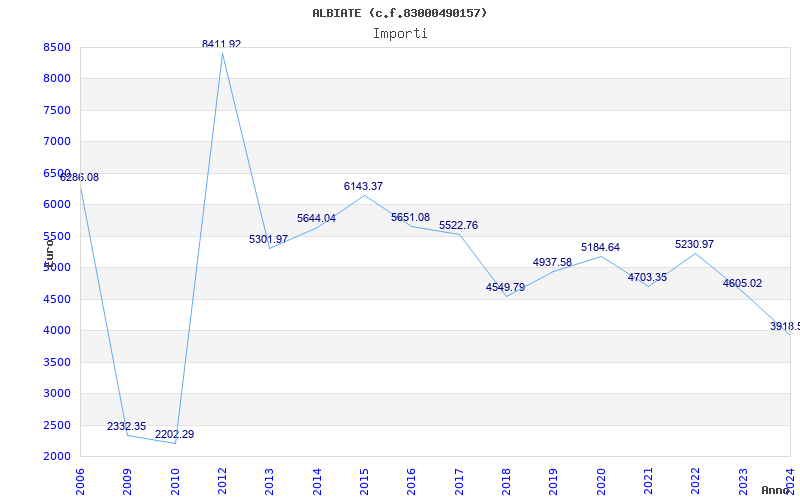
Task: Click the data label 4703.35
Action: click(647, 277)
